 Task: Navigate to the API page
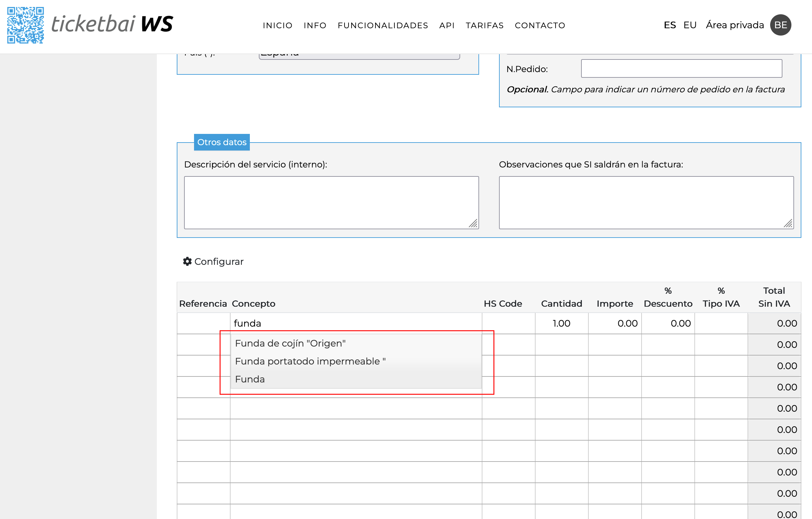pos(447,25)
